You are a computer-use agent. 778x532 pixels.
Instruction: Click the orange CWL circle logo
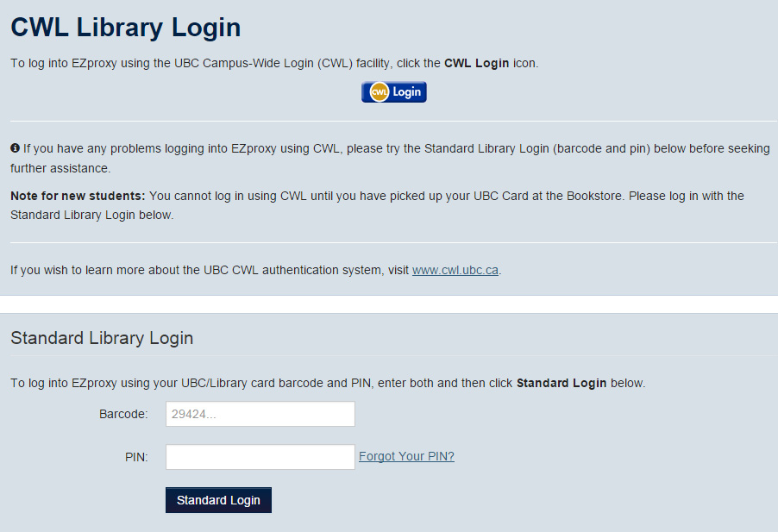[x=378, y=91]
